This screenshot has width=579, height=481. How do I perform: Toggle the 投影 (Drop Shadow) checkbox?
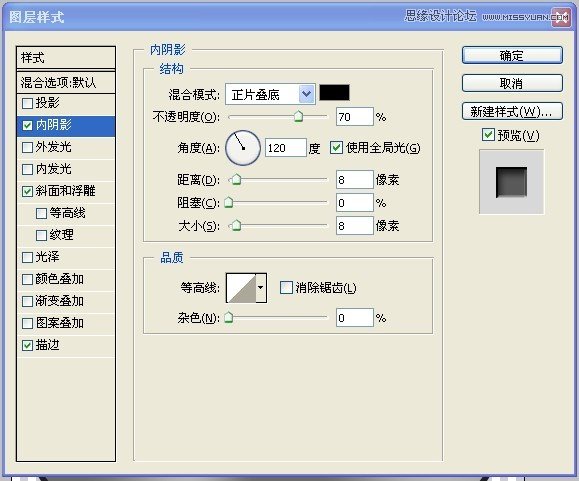27,103
